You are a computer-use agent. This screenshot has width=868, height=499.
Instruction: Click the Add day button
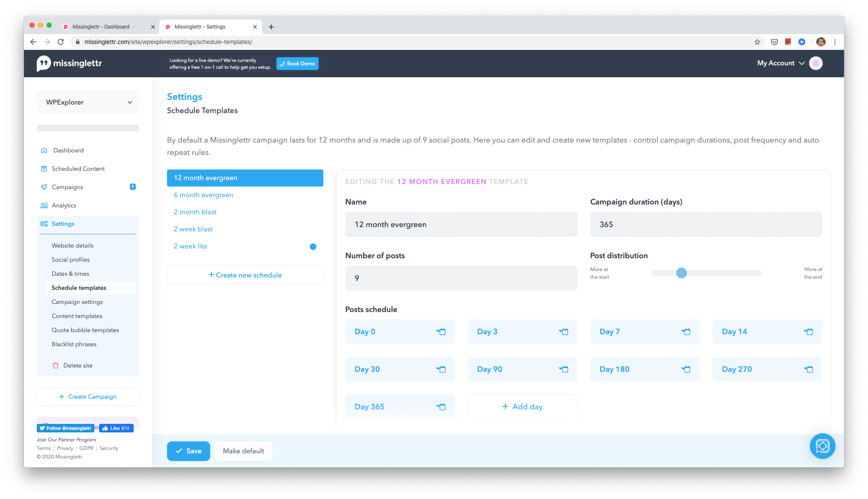[x=522, y=407]
